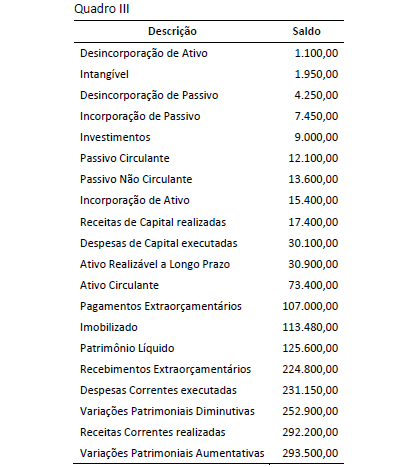The width and height of the screenshot is (404, 467).
Task: Select the Desincorporação de Ativo row label
Action: click(x=144, y=53)
